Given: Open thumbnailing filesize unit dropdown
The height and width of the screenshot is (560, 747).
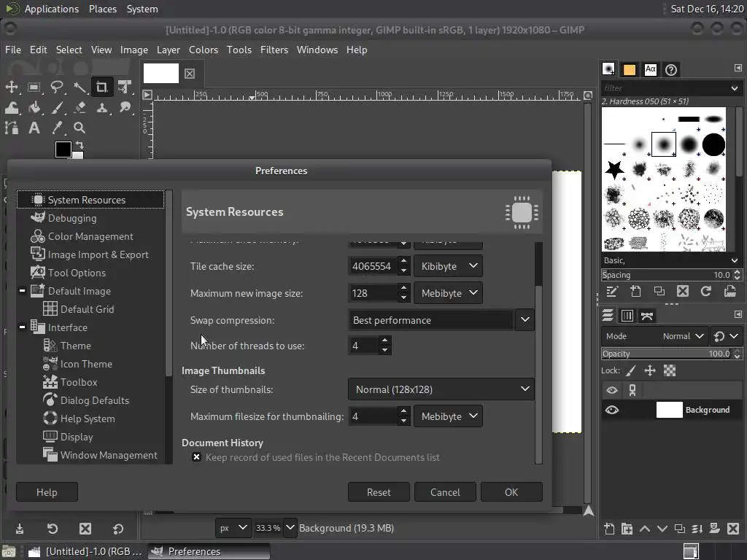Looking at the screenshot, I should tap(448, 416).
